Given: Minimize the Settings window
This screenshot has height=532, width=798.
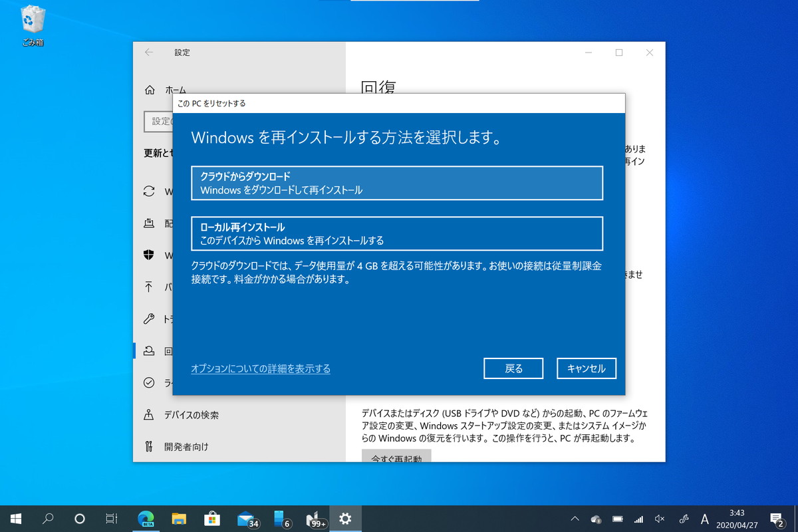Looking at the screenshot, I should pos(589,53).
